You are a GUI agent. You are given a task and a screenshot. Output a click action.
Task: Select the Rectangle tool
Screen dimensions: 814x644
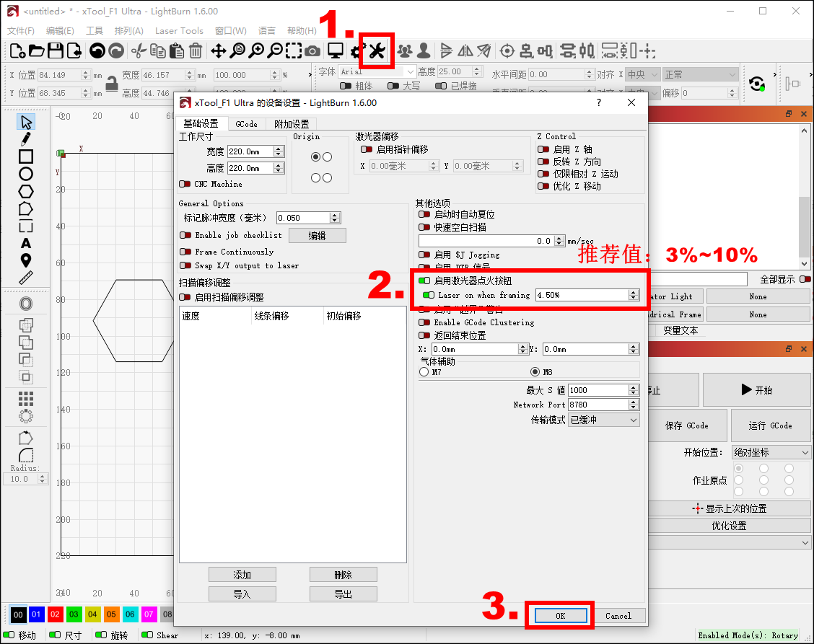pyautogui.click(x=26, y=156)
